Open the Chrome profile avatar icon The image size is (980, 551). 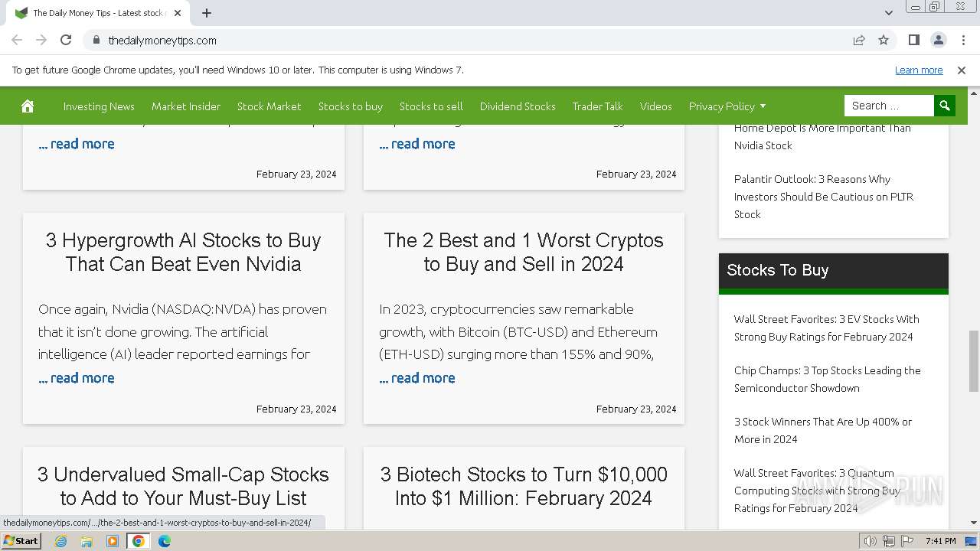(938, 40)
